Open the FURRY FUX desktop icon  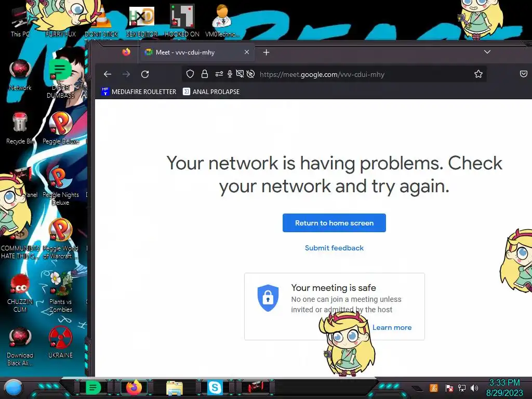pyautogui.click(x=60, y=21)
